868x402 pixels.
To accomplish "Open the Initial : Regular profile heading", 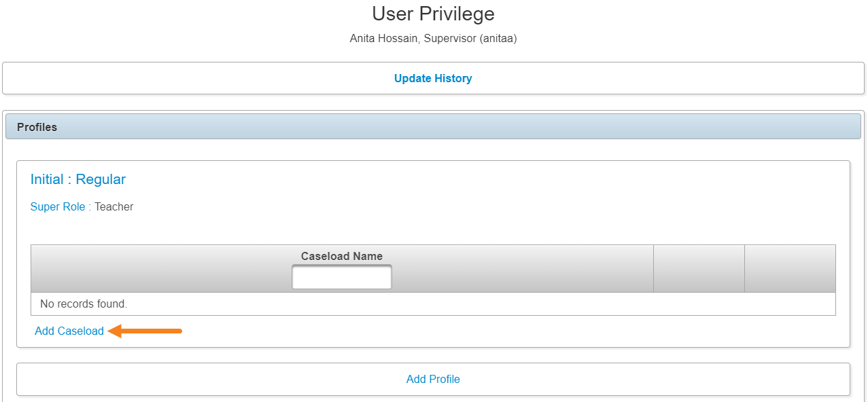I will (78, 179).
